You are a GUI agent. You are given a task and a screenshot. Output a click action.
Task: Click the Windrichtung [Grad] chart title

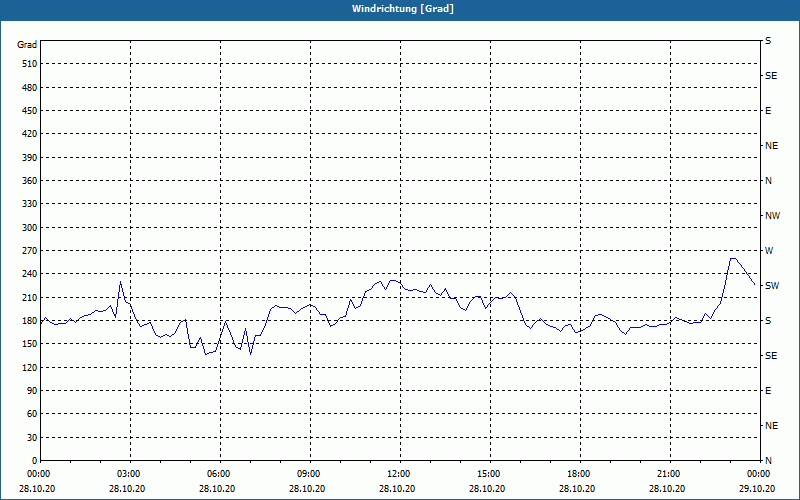403,9
